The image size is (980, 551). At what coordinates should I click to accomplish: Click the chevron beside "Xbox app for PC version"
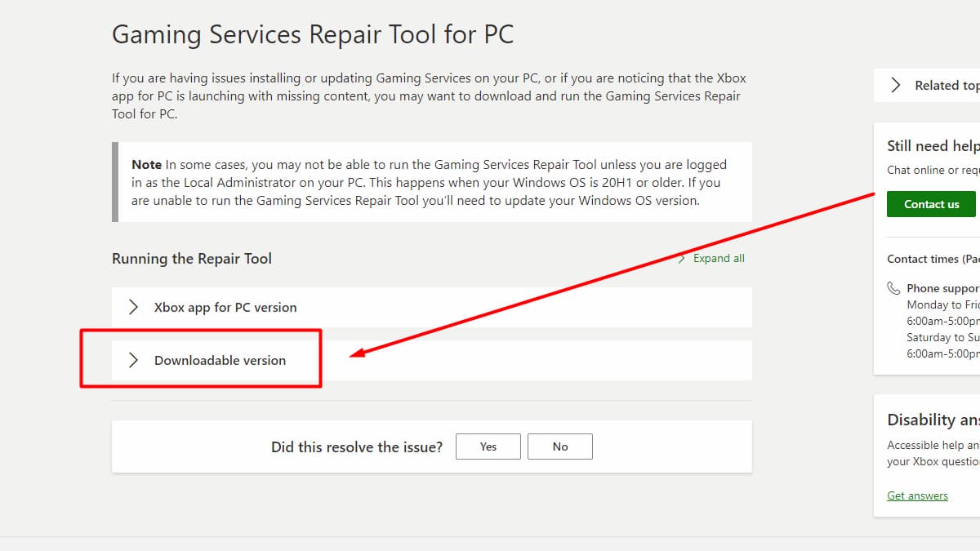(x=133, y=307)
